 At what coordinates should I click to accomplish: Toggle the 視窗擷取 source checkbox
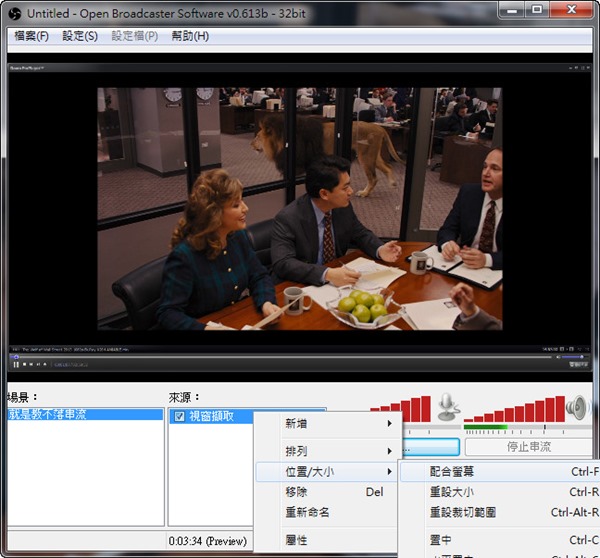pos(179,416)
